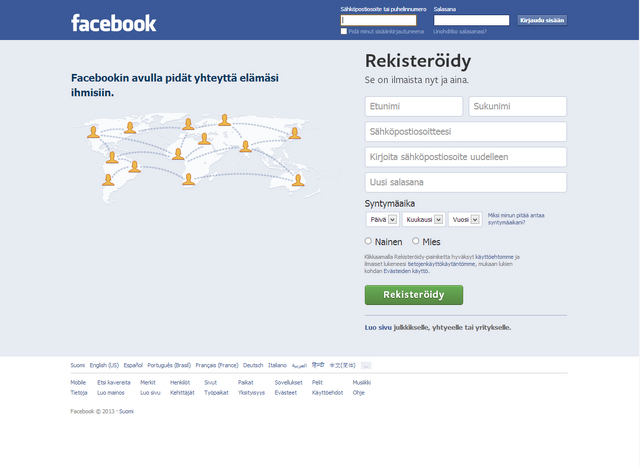Focus the Sukunimi input field
Image resolution: width=640 pixels, height=466 pixels.
(518, 107)
